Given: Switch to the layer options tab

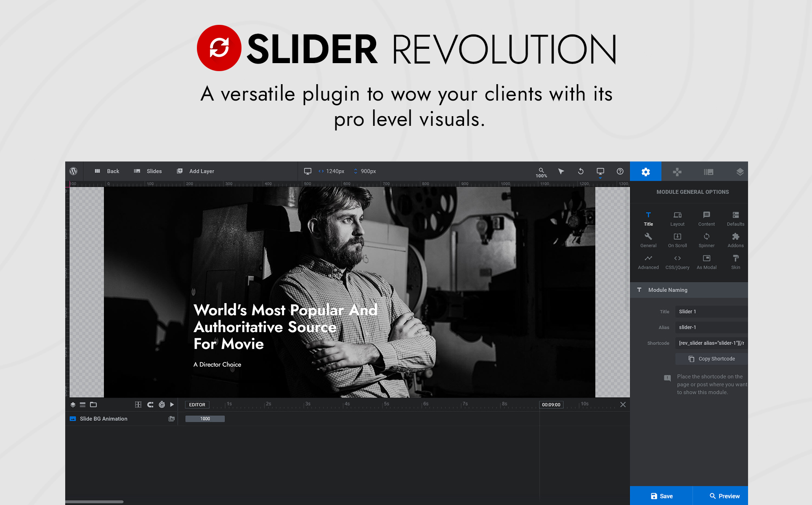Looking at the screenshot, I should (x=740, y=172).
